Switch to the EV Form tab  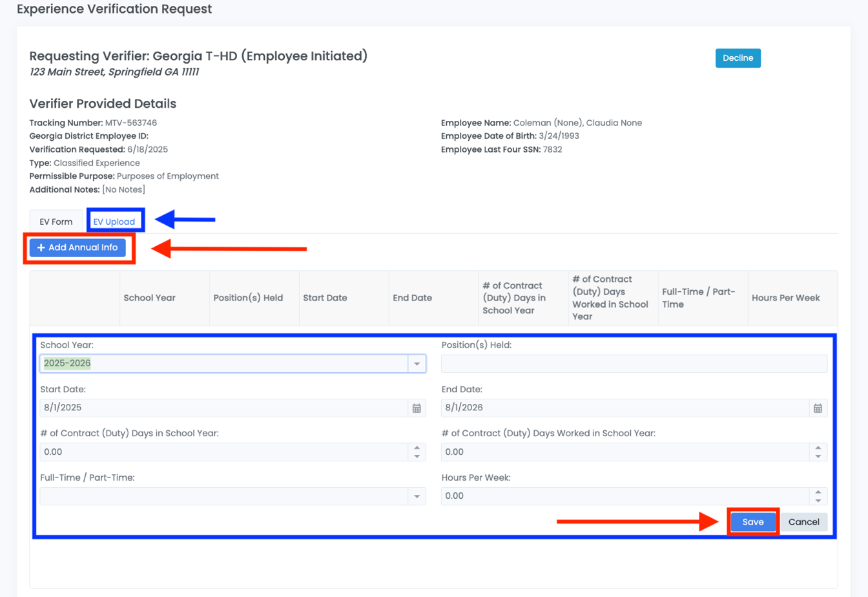pos(56,222)
